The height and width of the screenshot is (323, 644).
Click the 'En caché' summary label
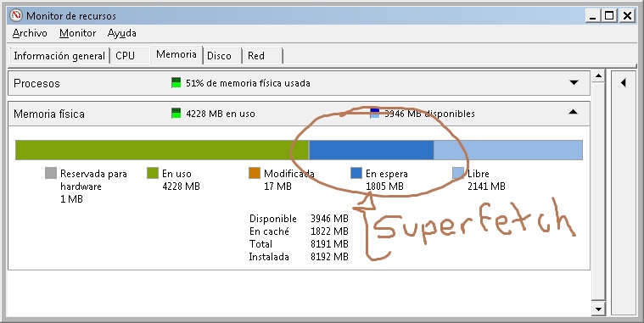270,231
